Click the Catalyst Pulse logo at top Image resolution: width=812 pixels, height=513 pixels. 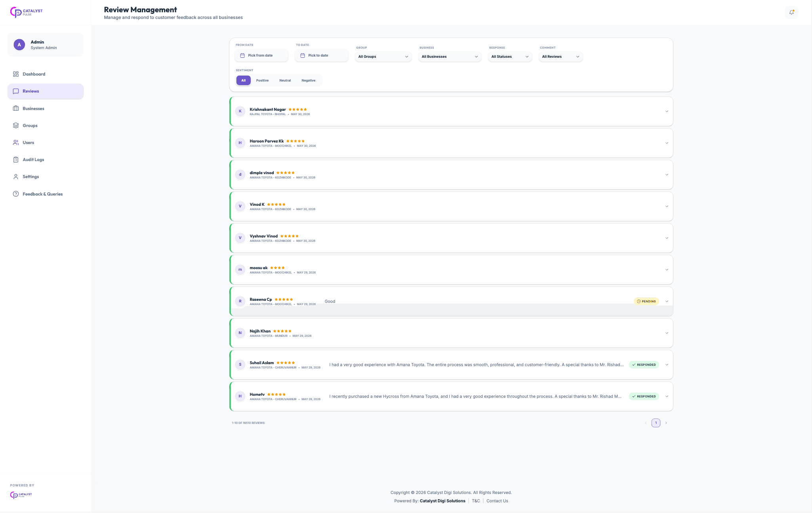[27, 12]
